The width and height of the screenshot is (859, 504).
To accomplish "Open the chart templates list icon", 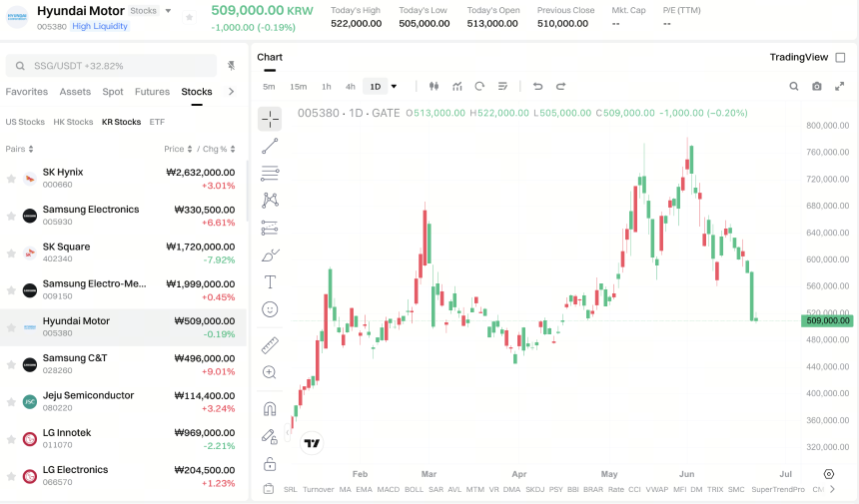I will coord(502,86).
